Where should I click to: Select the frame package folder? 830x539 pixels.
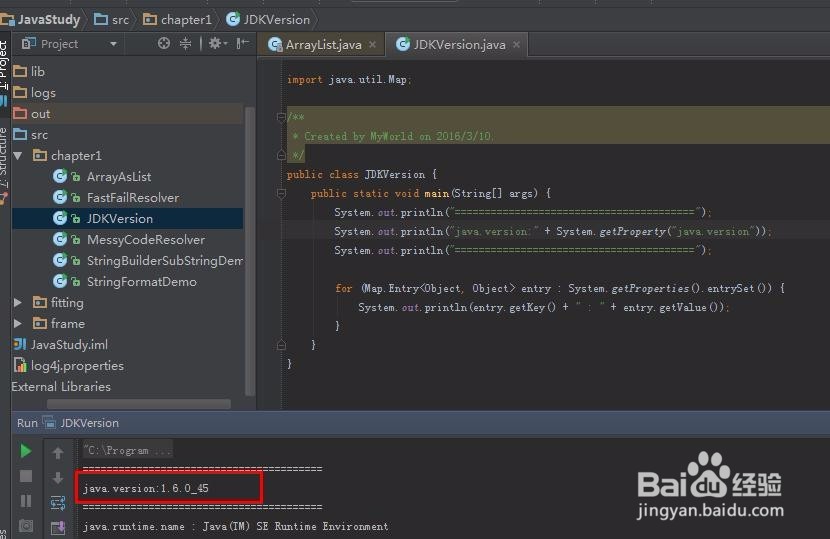coord(59,324)
